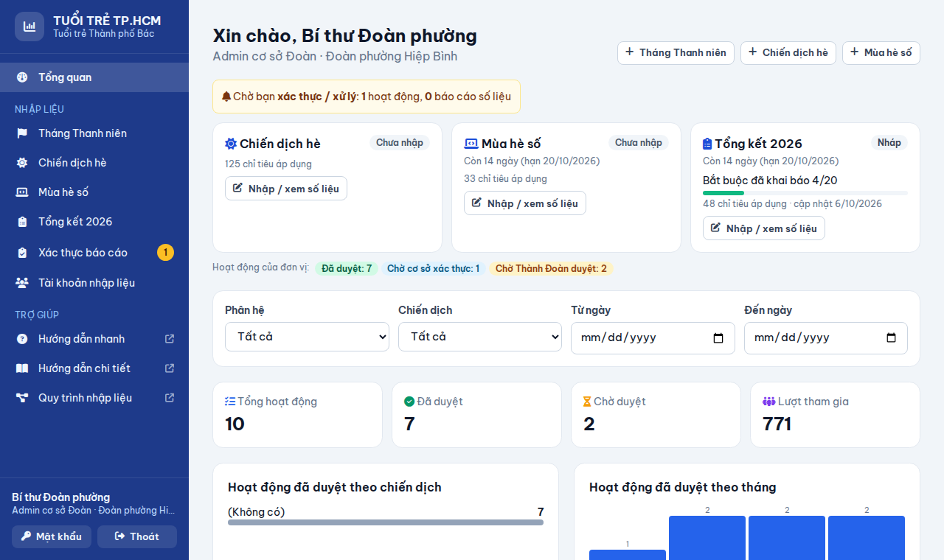Click the bell icon in the pending notice
Image resolution: width=944 pixels, height=560 pixels.
[x=226, y=97]
